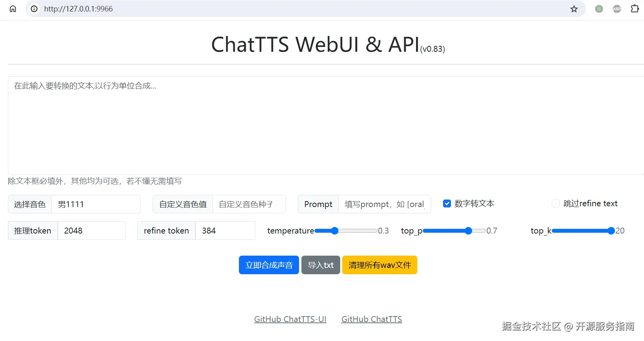Viewport: 644px width, 341px height.
Task: Adjust the temperature slider
Action: (x=346, y=231)
